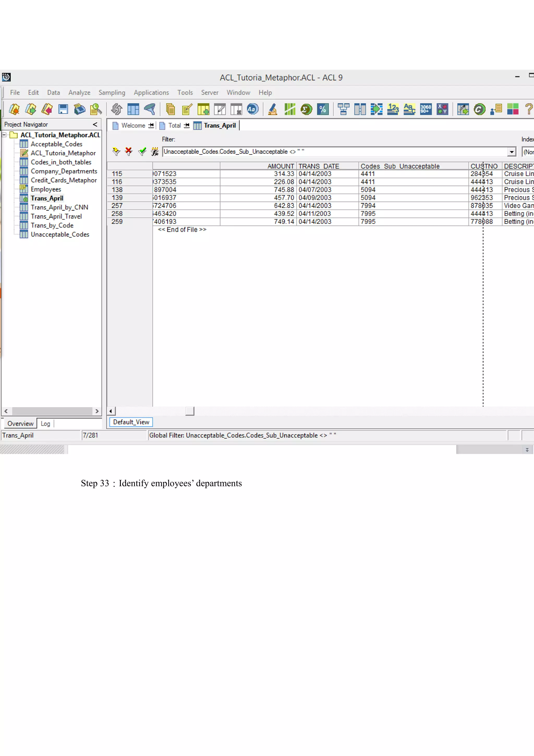Collapse the Project Navigator panel
534x756 pixels.
(95, 124)
